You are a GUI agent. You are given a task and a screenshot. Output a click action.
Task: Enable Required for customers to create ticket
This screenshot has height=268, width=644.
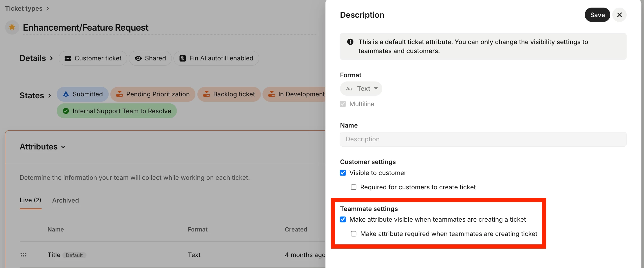[354, 187]
